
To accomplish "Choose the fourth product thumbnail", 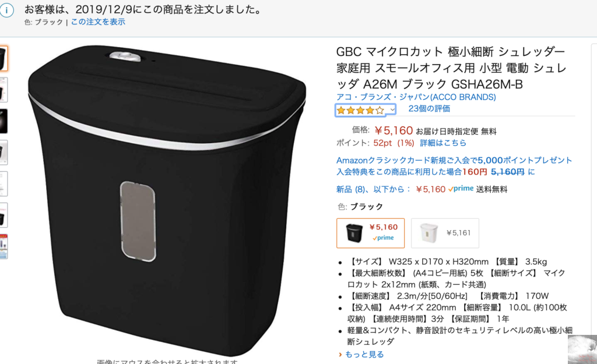I will click(3, 153).
